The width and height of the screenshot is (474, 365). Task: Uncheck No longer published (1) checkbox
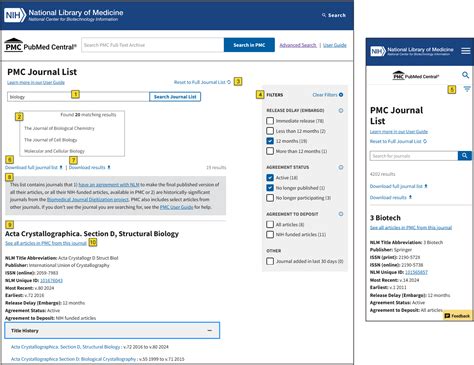point(270,188)
